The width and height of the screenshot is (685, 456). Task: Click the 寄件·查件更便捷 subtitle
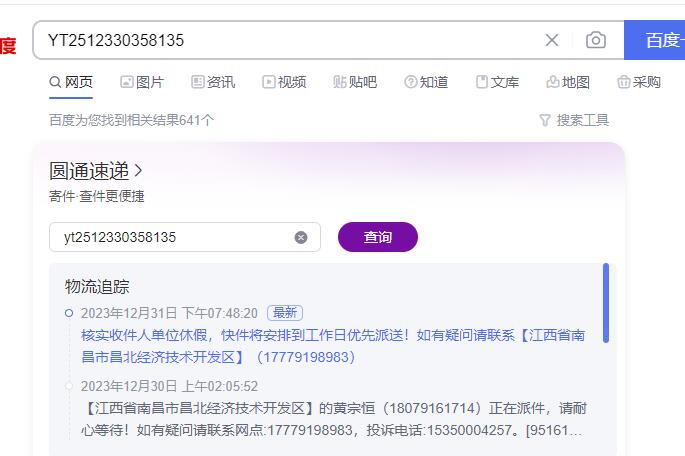[x=97, y=196]
